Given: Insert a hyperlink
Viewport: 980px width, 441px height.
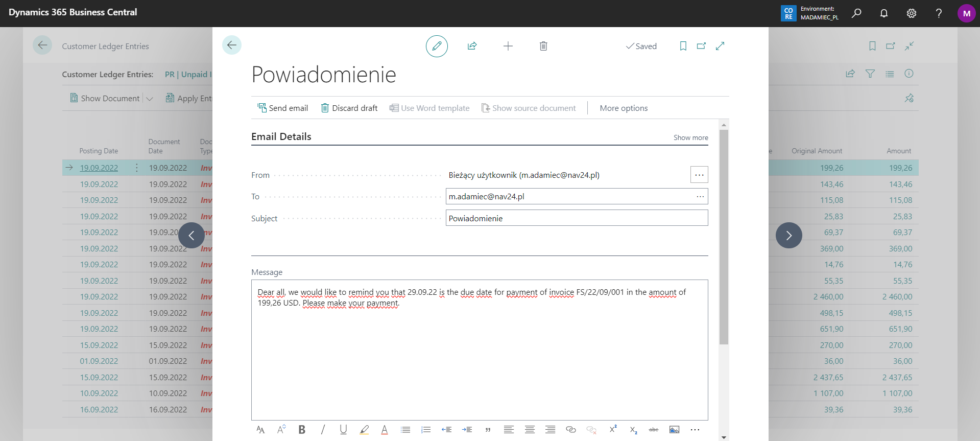Looking at the screenshot, I should 571,430.
